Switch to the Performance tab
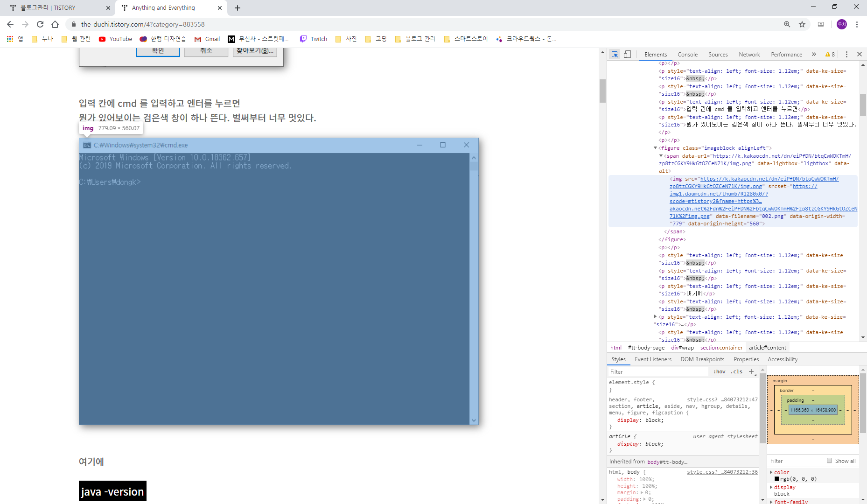867x504 pixels. pyautogui.click(x=786, y=55)
